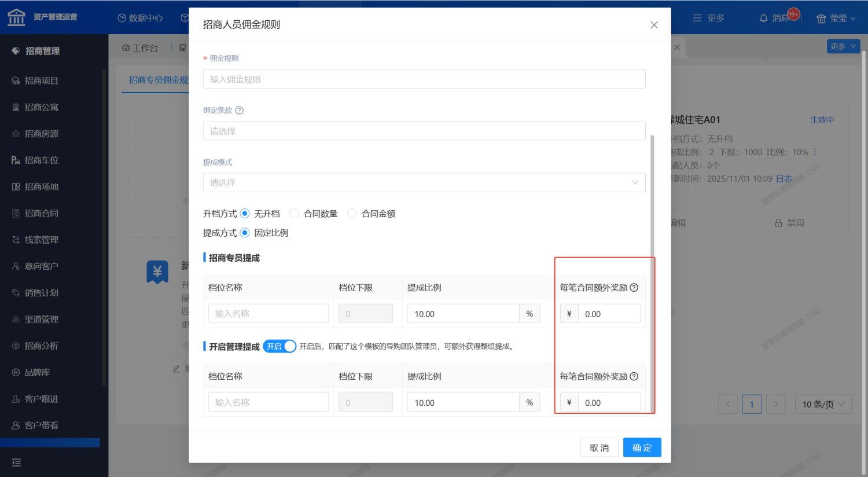Click the 取消 button
This screenshot has height=477, width=868.
coord(599,447)
